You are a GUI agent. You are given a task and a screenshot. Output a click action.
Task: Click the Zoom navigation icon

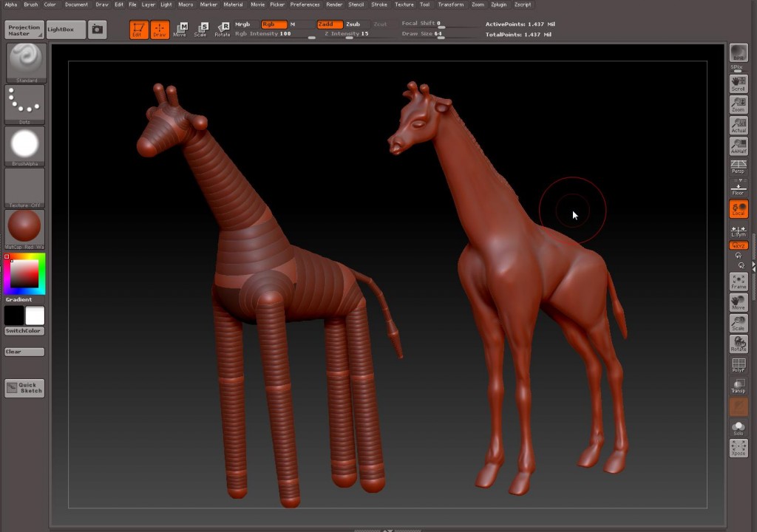pyautogui.click(x=738, y=104)
